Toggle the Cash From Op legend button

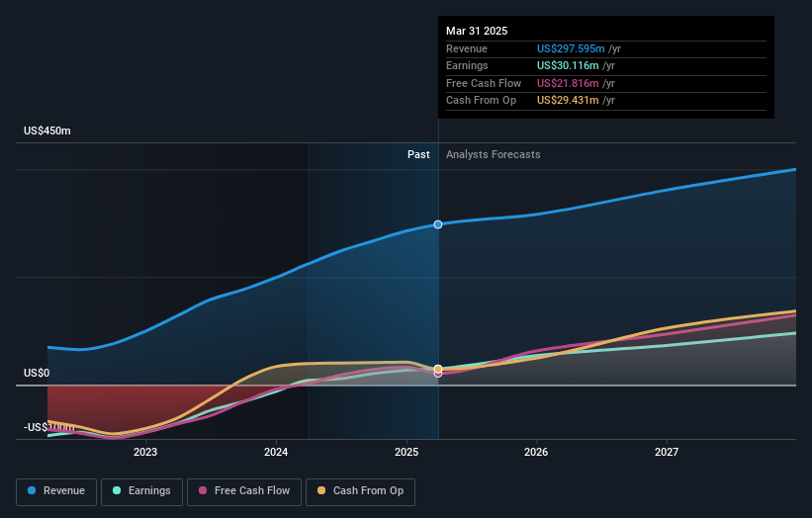(360, 491)
